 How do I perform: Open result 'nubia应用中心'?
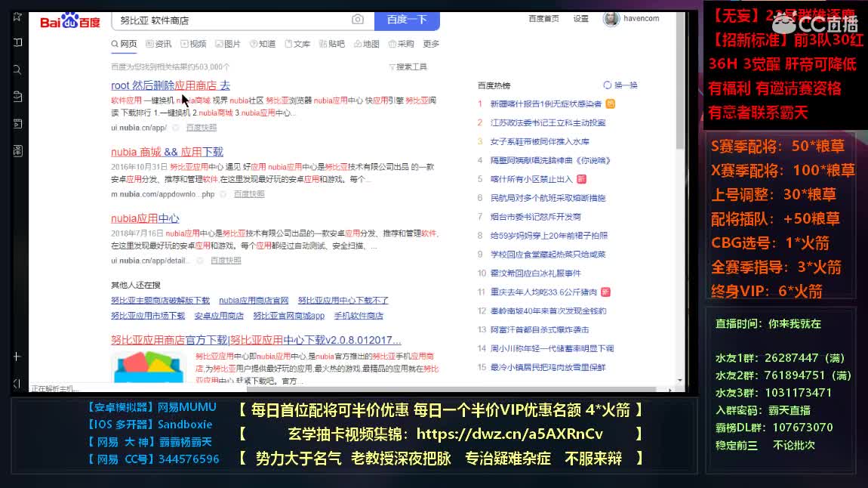coord(145,218)
